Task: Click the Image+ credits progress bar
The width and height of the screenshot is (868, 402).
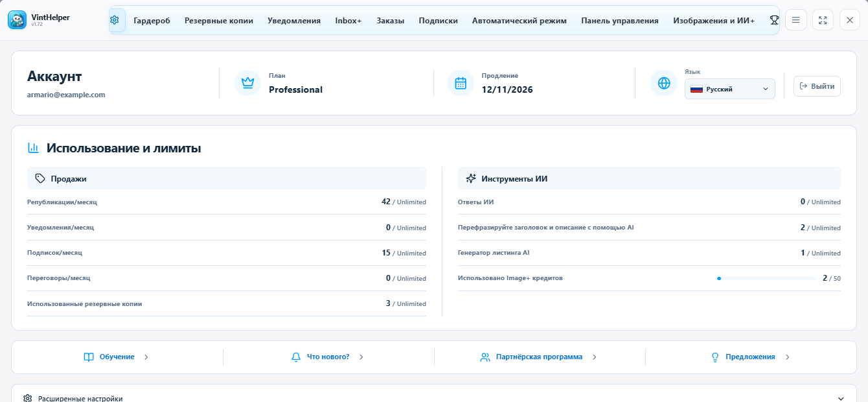Action: point(766,278)
